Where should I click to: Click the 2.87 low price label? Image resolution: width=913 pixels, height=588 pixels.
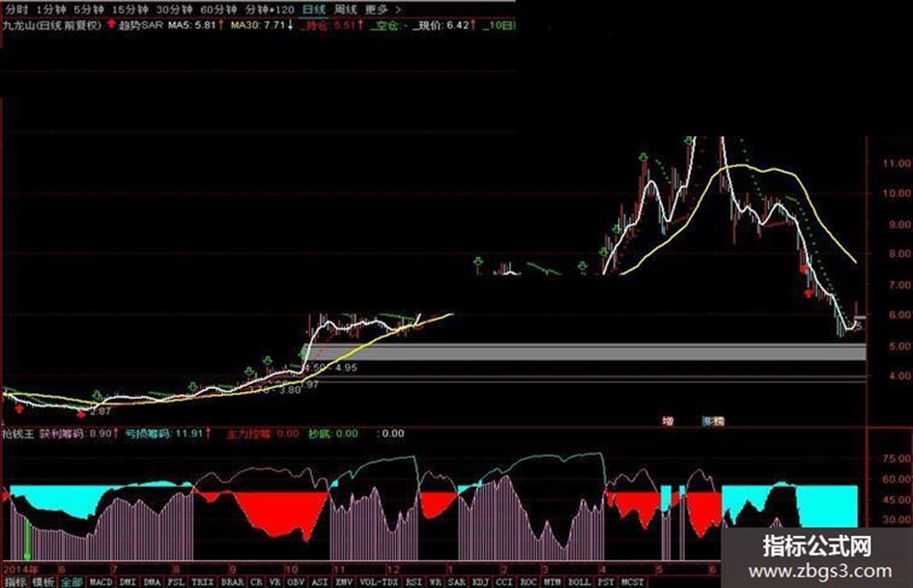tap(100, 411)
